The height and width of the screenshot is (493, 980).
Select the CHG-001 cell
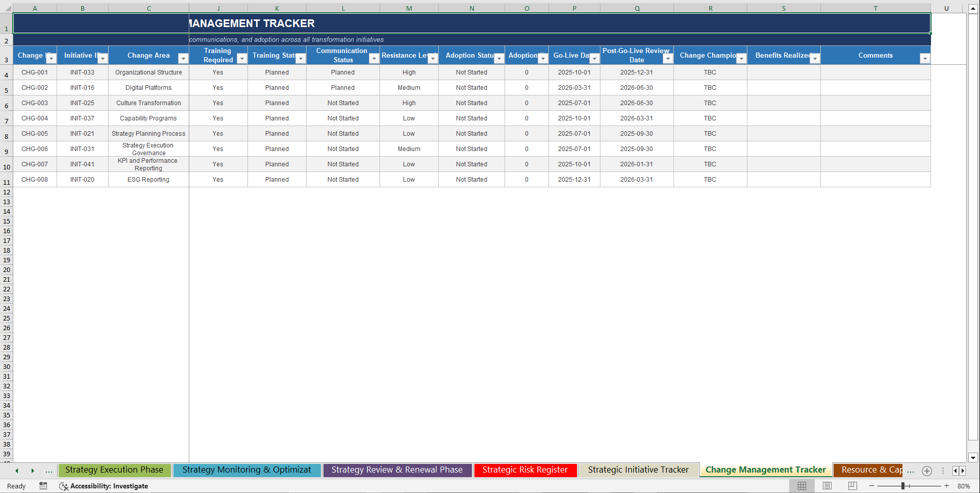35,72
